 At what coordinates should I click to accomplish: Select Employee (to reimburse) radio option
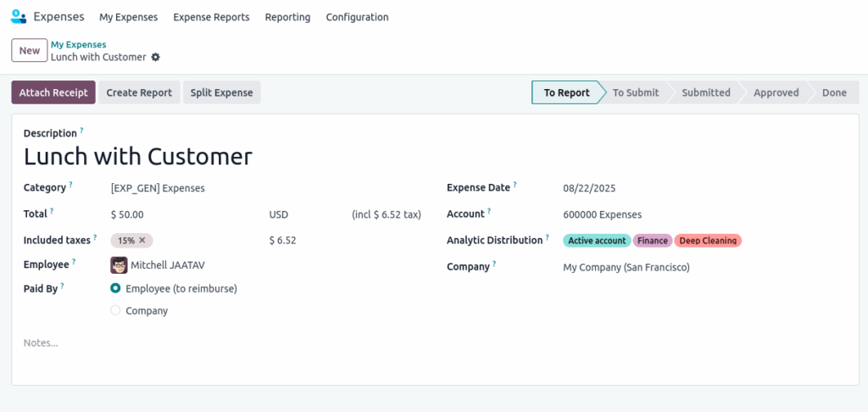pyautogui.click(x=116, y=288)
